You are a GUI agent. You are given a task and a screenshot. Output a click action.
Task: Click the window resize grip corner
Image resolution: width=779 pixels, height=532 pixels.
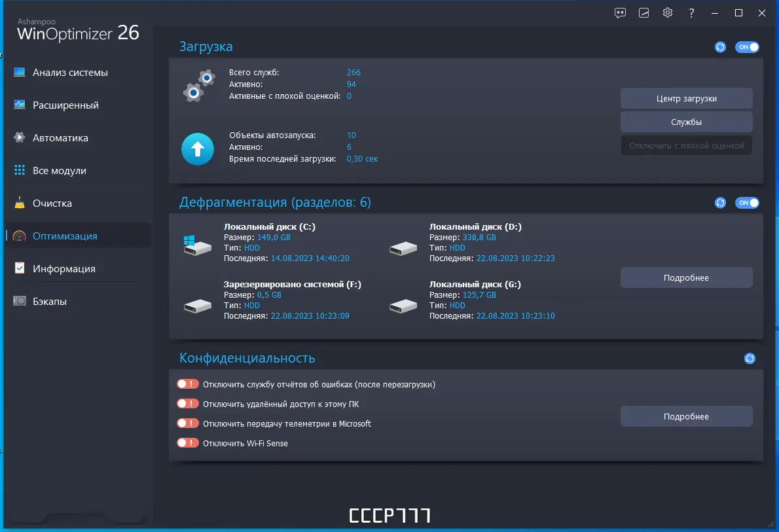point(770,524)
